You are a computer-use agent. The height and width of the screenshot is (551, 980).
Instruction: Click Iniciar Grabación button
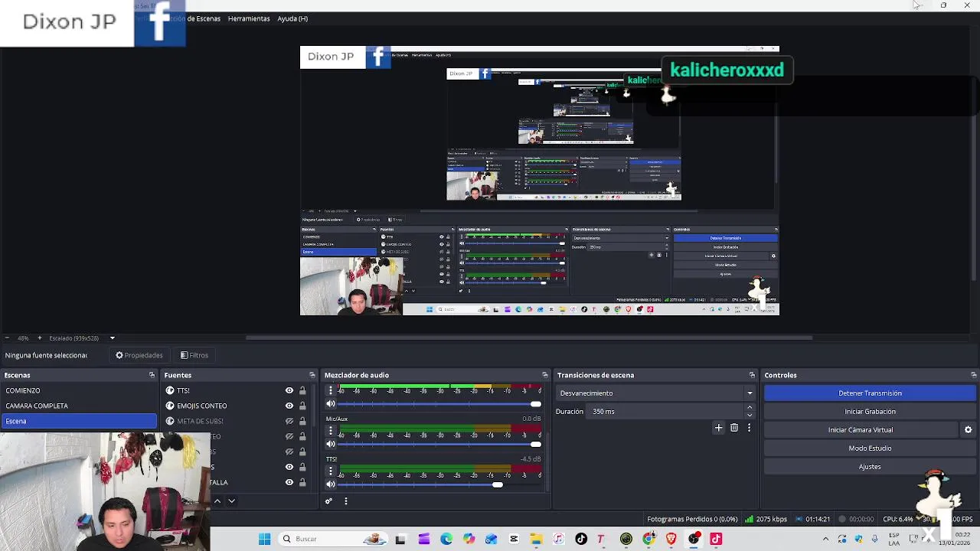[870, 412]
